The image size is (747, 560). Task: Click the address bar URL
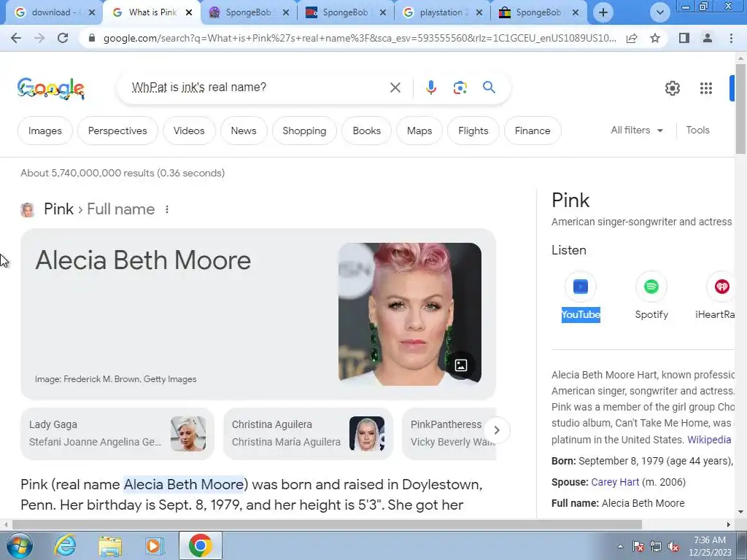coord(360,38)
